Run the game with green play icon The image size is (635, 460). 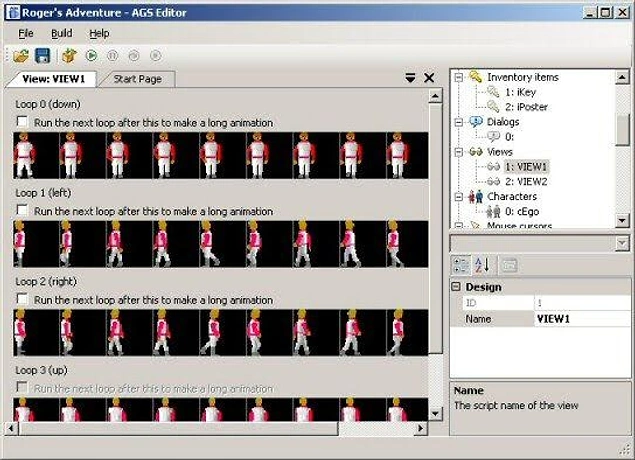click(92, 55)
